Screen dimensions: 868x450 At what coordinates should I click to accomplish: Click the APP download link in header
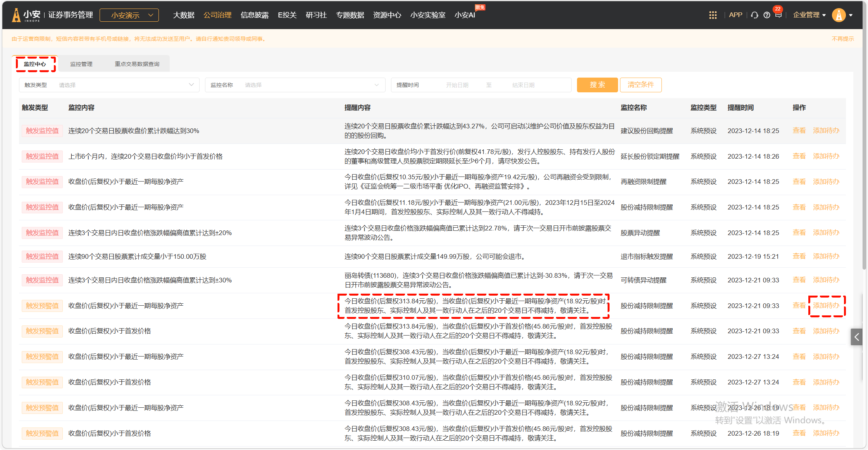pyautogui.click(x=735, y=15)
